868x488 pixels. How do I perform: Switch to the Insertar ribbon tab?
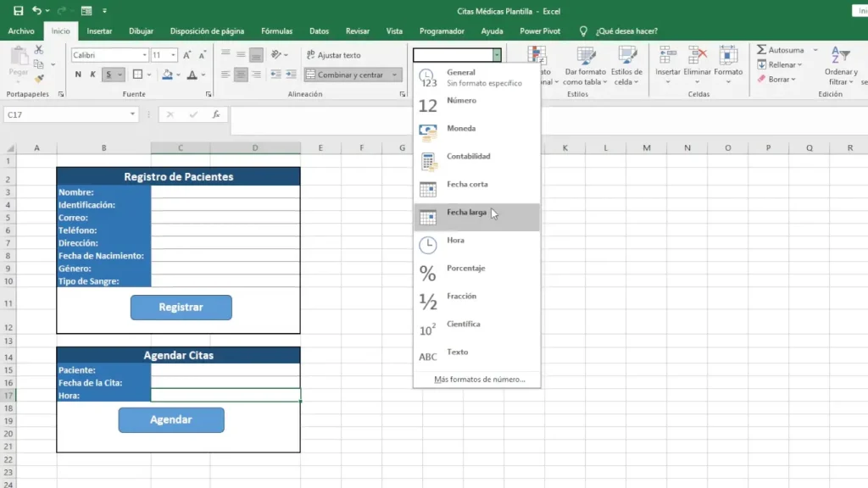pyautogui.click(x=99, y=31)
